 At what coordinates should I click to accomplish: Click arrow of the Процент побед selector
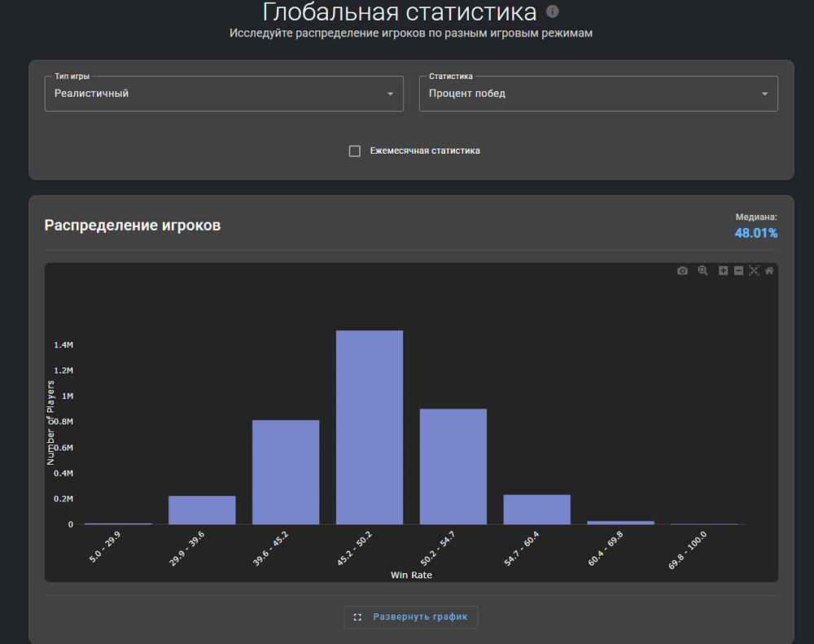coord(764,94)
